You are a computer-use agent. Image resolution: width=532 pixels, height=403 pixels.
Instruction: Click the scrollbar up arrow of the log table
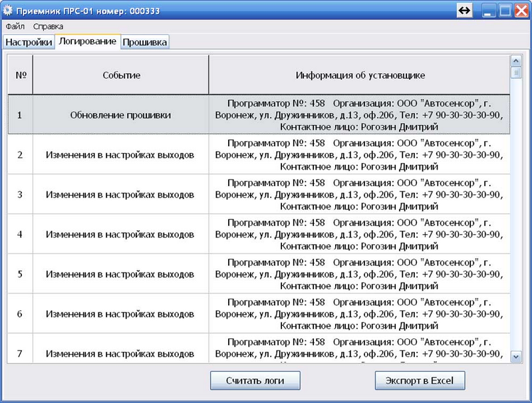[x=516, y=61]
